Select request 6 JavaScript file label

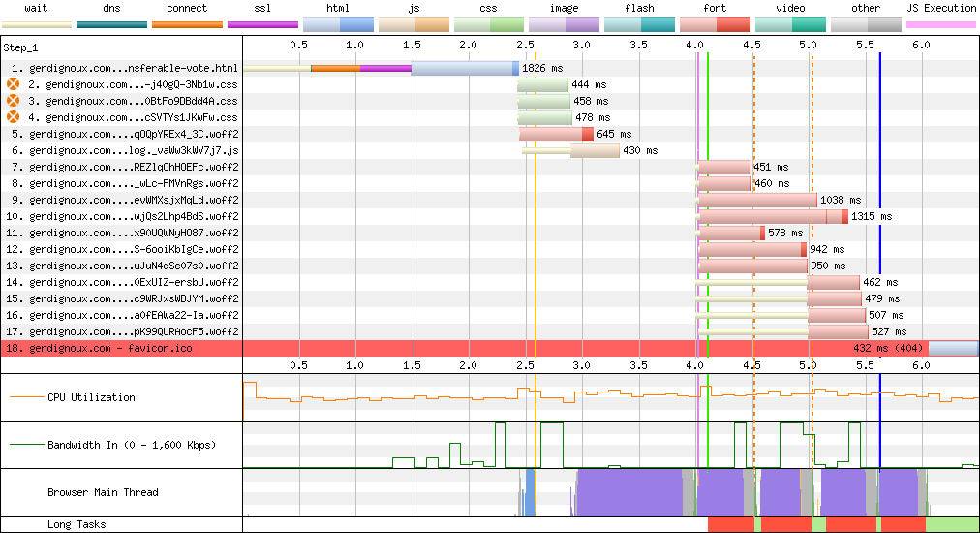[x=124, y=150]
